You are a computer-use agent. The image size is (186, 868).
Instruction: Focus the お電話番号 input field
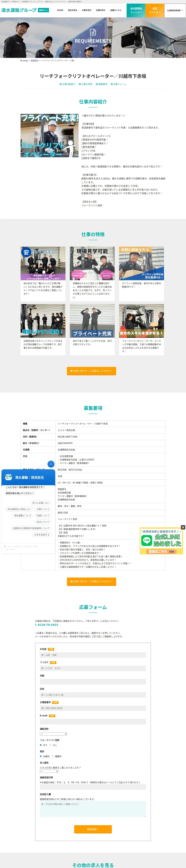93,708
